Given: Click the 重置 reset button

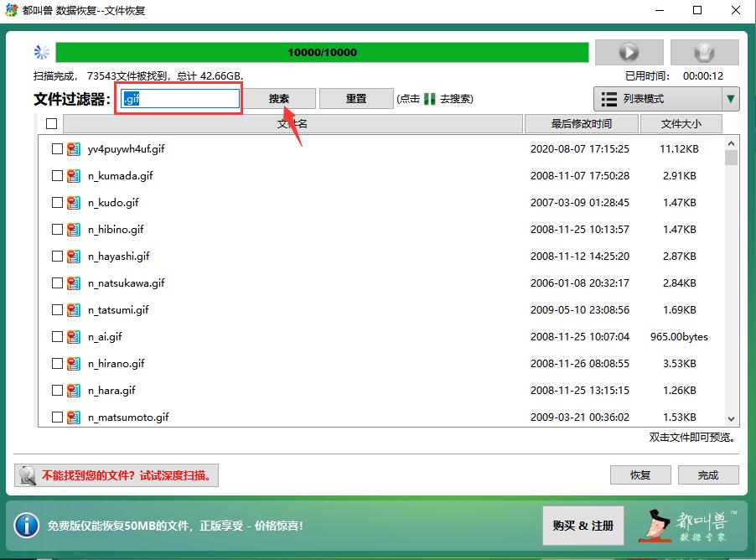Looking at the screenshot, I should pyautogui.click(x=356, y=99).
